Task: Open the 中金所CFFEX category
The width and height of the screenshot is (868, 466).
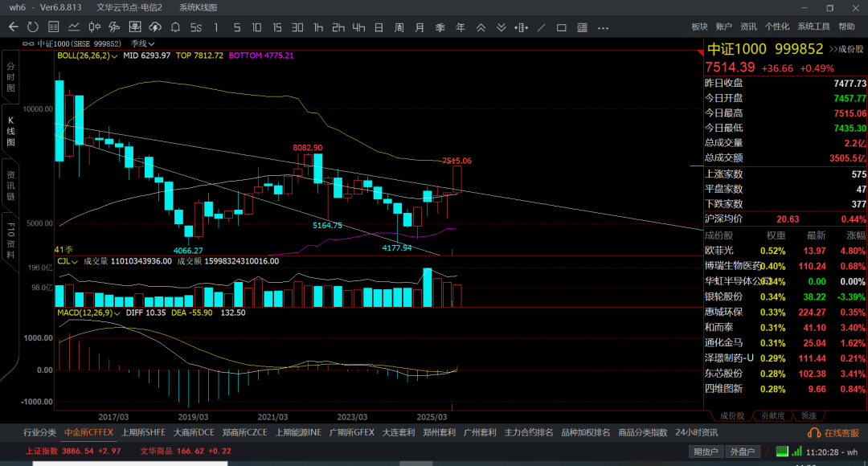Action: [x=88, y=433]
